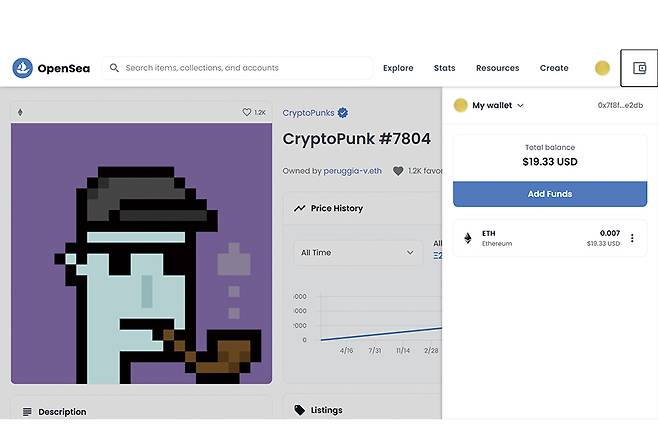Click wallet address 0x7f8f...e2db
The height and width of the screenshot is (438, 658).
pyautogui.click(x=620, y=105)
